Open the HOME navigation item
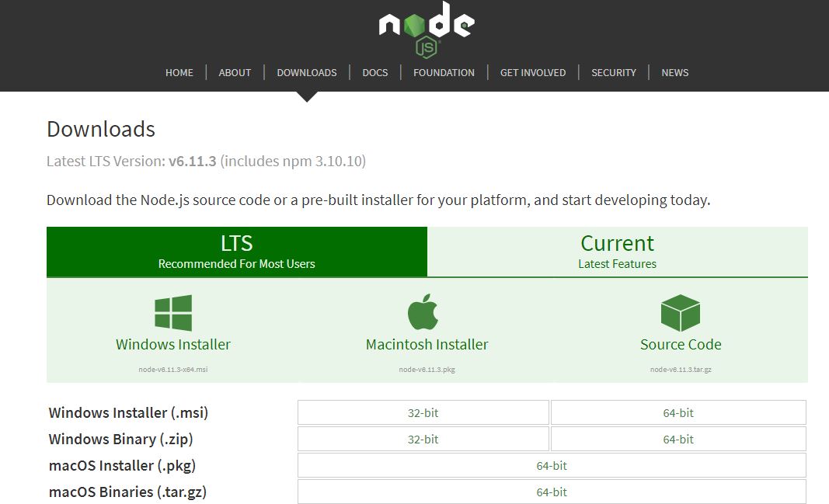Image resolution: width=829 pixels, height=504 pixels. 179,72
